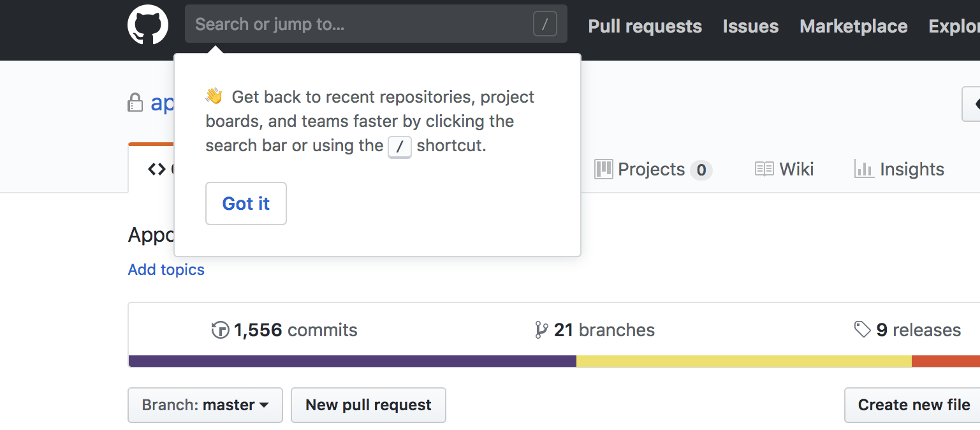The height and width of the screenshot is (430, 980).
Task: Click the commits history clock icon
Action: 220,330
